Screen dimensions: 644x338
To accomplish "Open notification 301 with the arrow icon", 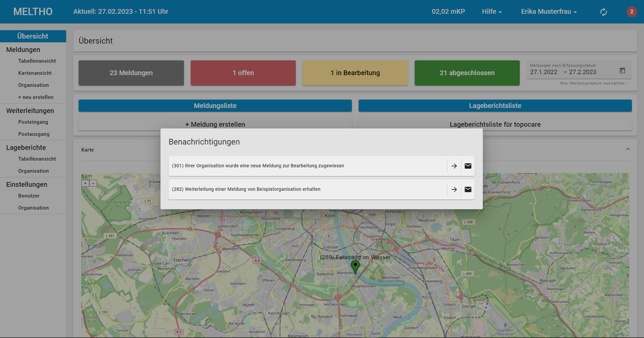I will click(x=454, y=166).
